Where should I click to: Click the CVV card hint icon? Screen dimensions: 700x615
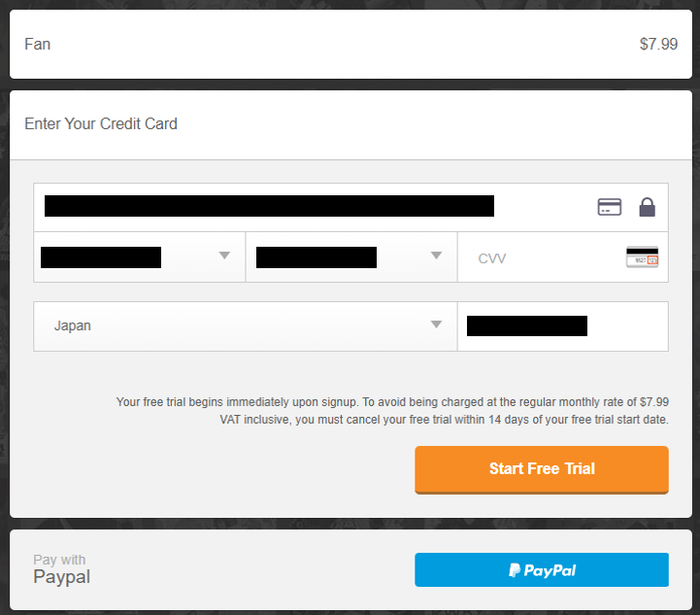coord(642,257)
